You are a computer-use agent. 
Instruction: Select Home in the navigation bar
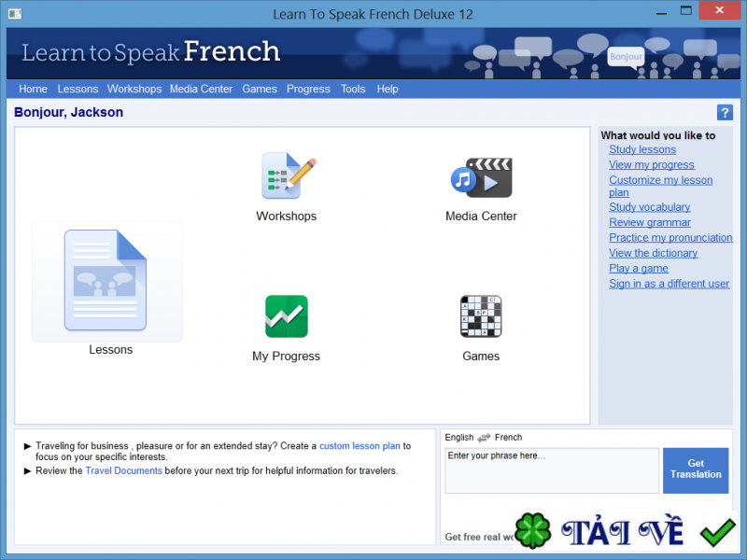[33, 89]
